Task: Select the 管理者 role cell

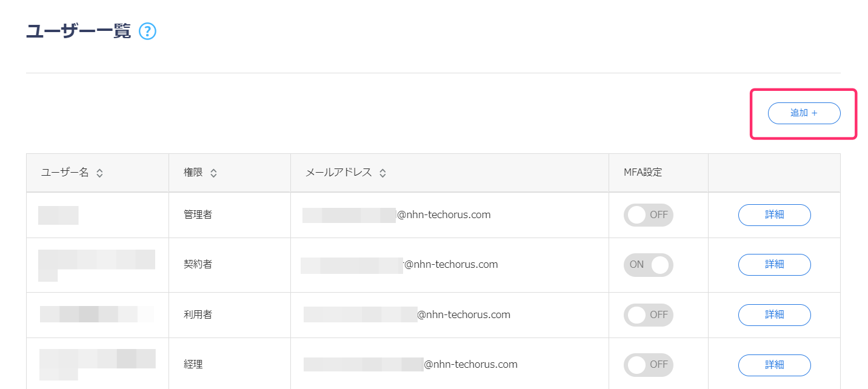Action: coord(198,215)
